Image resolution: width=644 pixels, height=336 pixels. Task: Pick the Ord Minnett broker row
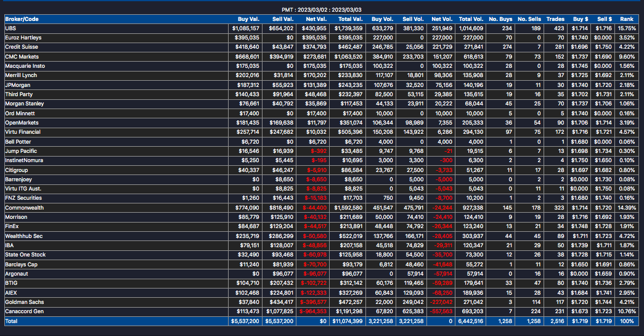pyautogui.click(x=322, y=113)
